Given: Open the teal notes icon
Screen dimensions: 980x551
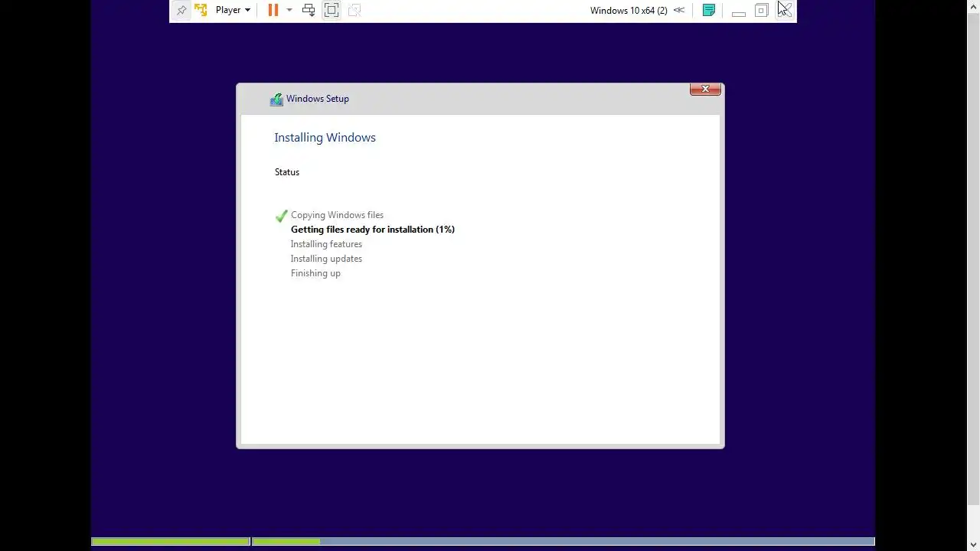Looking at the screenshot, I should (x=709, y=10).
